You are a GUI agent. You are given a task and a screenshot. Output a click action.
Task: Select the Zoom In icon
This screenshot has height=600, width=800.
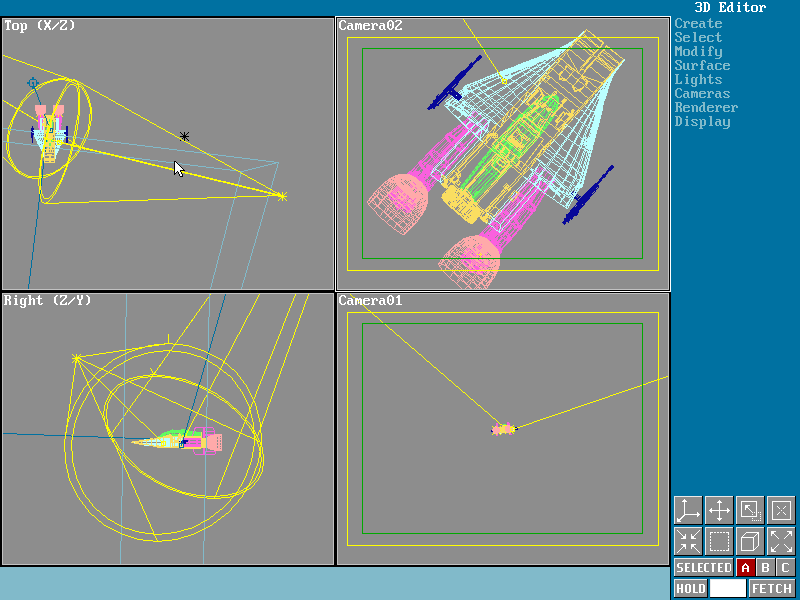[x=688, y=541]
